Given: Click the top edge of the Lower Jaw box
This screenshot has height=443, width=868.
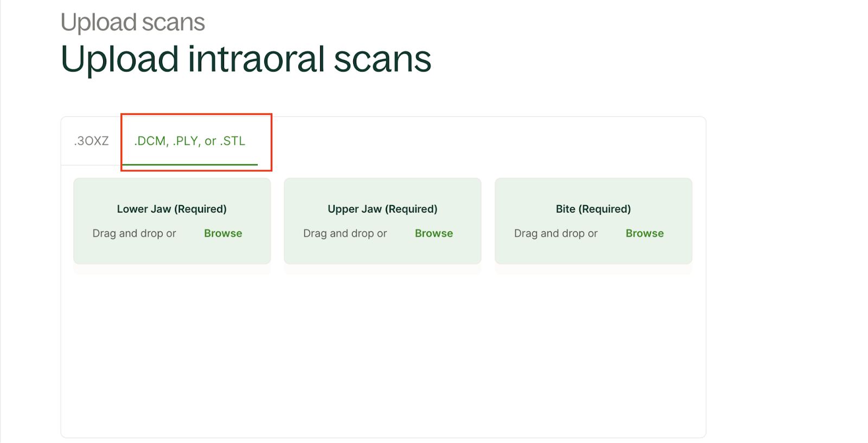Looking at the screenshot, I should click(x=171, y=180).
